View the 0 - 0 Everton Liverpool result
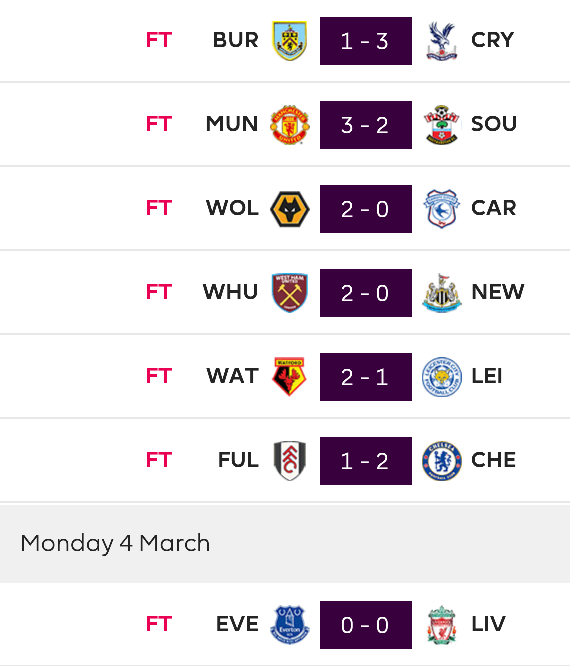 pos(366,625)
